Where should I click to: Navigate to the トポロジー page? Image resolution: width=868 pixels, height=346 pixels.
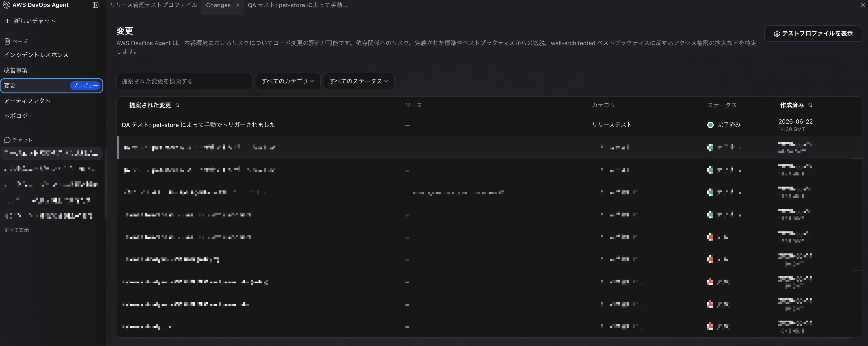19,116
